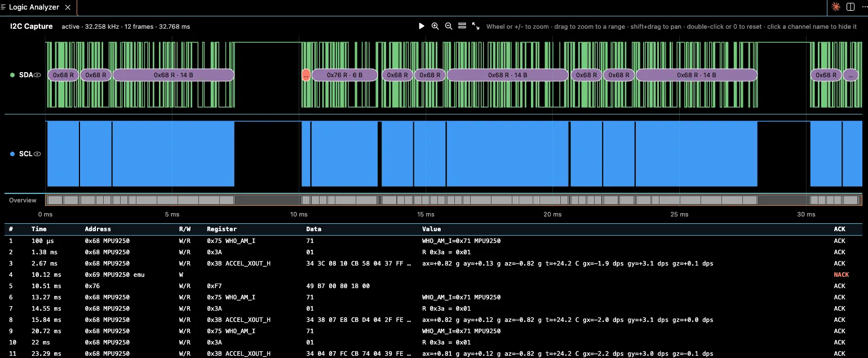This screenshot has width=868, height=358.
Task: Select the frame row at 100 µs
Action: [x=434, y=241]
